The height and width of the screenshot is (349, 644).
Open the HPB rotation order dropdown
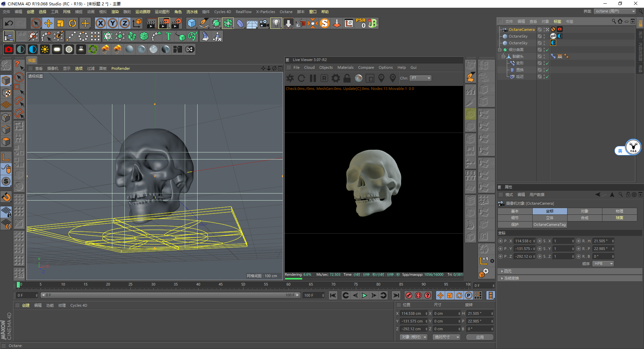pos(603,264)
